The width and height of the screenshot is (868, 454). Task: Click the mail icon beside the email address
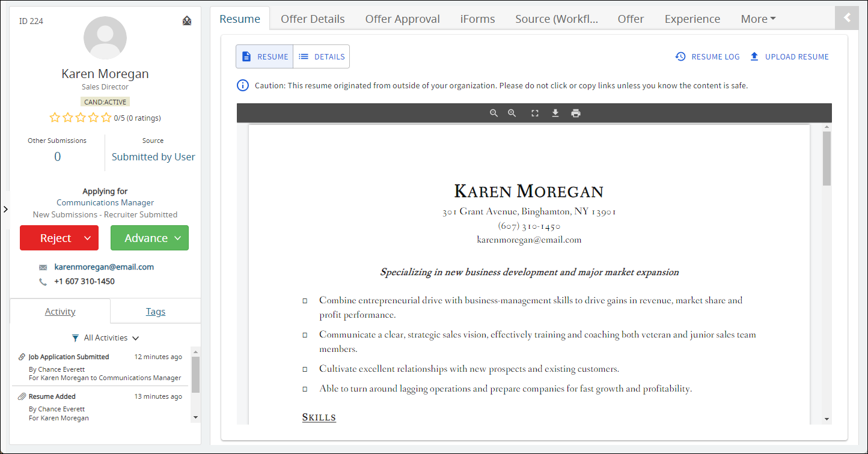[43, 267]
